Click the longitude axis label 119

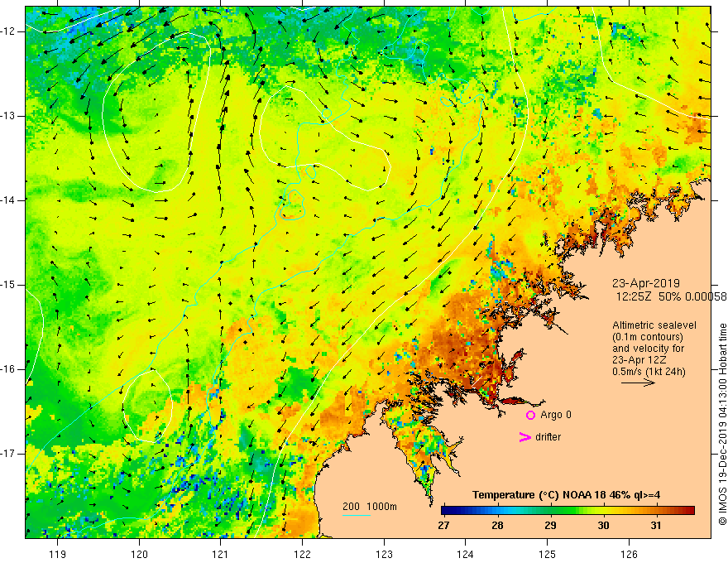click(x=58, y=554)
